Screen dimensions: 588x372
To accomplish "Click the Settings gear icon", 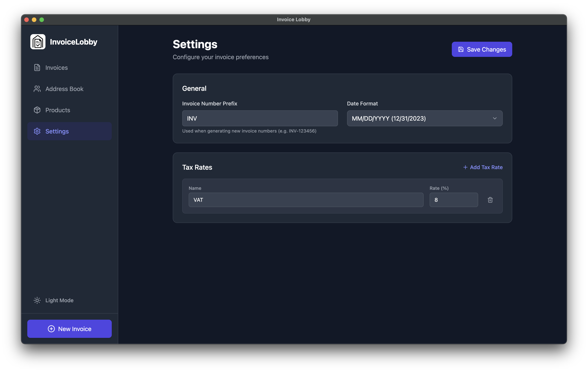I will 37,131.
